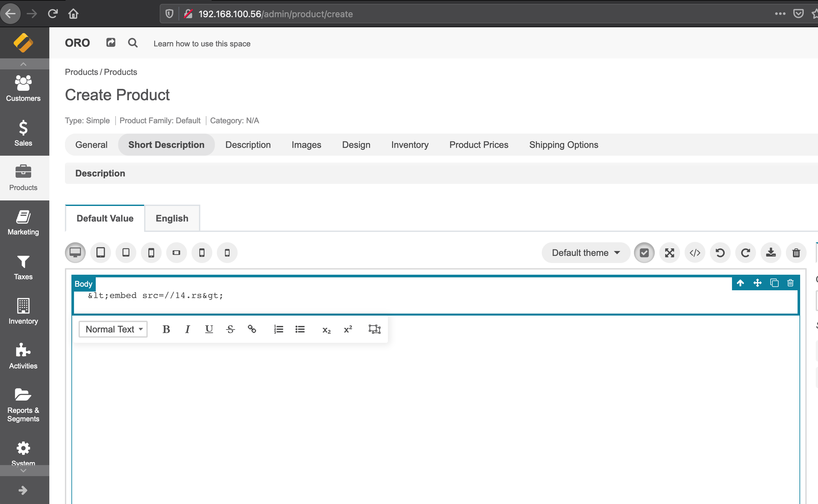This screenshot has height=504, width=818.
Task: Open the view code icon
Action: [695, 253]
